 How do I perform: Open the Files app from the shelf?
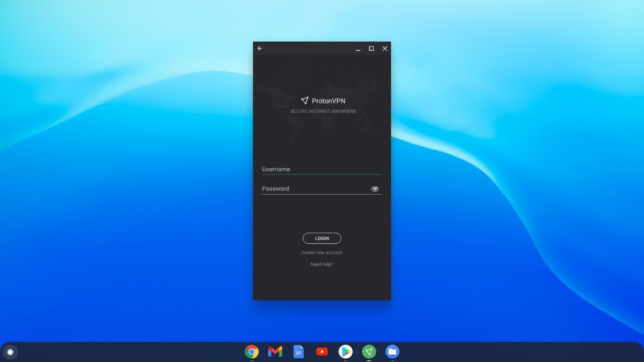(392, 352)
